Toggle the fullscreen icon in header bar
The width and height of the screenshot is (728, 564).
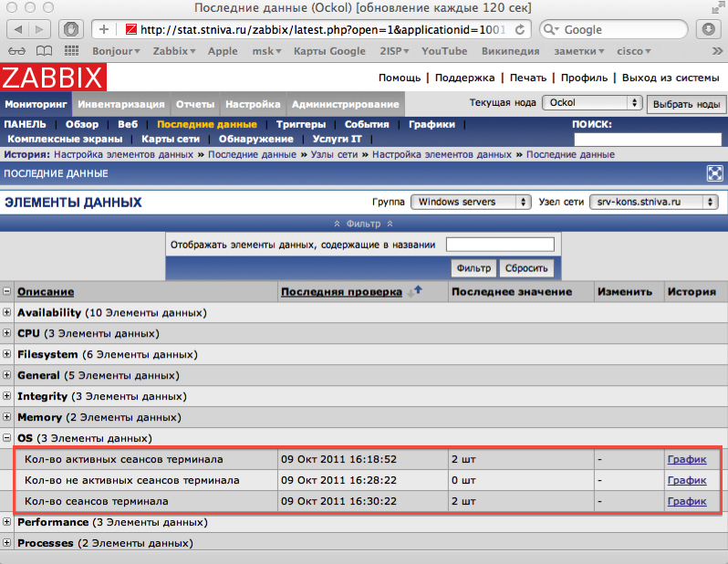coord(715,173)
